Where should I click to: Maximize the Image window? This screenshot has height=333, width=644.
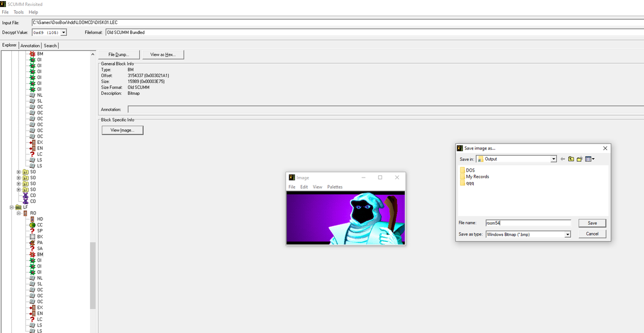[x=380, y=177]
